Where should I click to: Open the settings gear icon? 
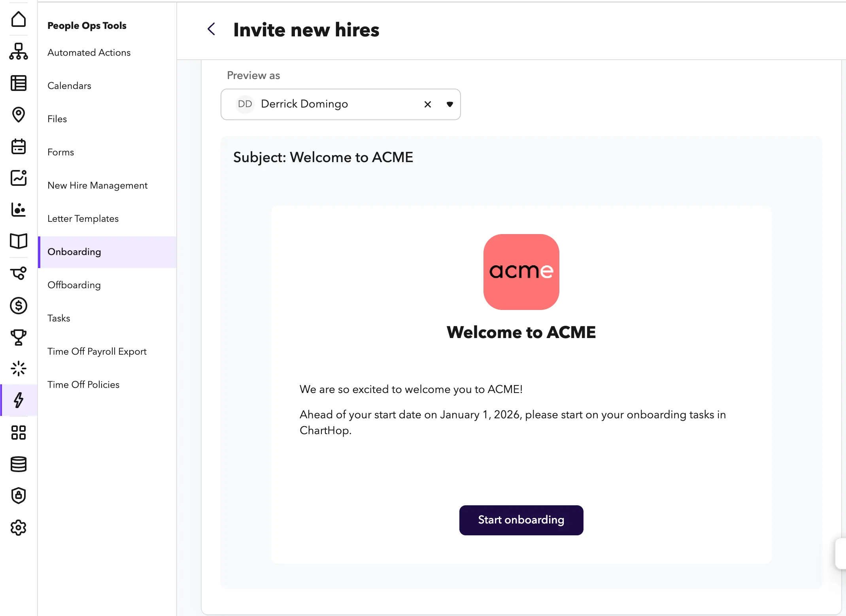[x=19, y=527]
